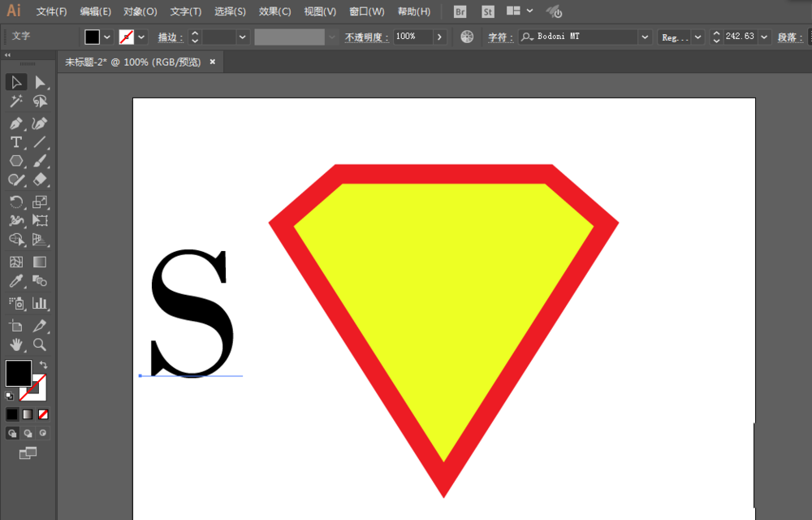Select the Scale tool

click(40, 202)
